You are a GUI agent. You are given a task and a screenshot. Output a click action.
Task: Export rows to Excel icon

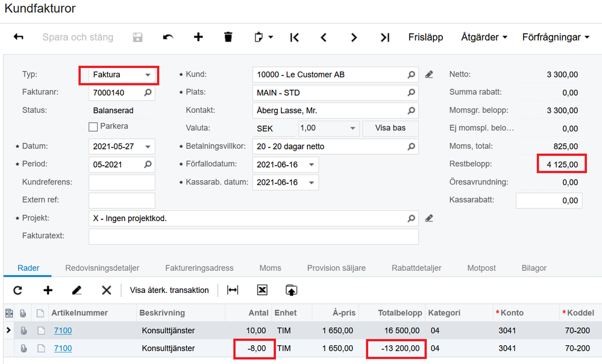click(262, 290)
